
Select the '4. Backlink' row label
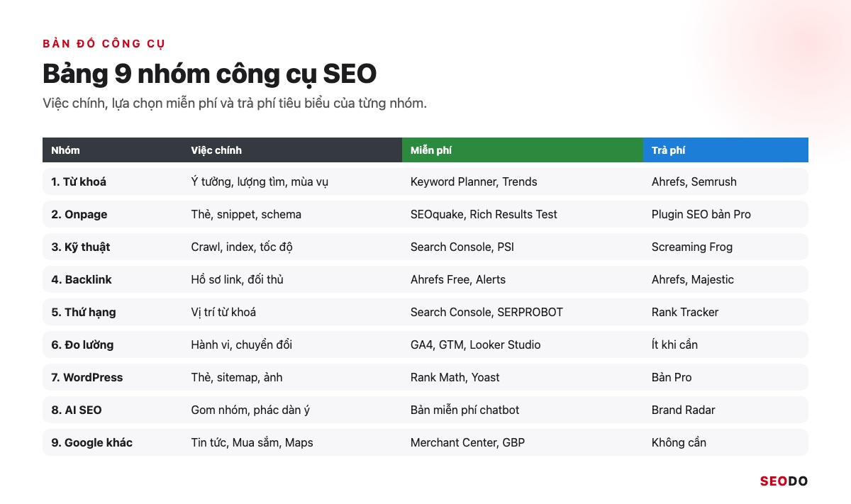pos(82,279)
